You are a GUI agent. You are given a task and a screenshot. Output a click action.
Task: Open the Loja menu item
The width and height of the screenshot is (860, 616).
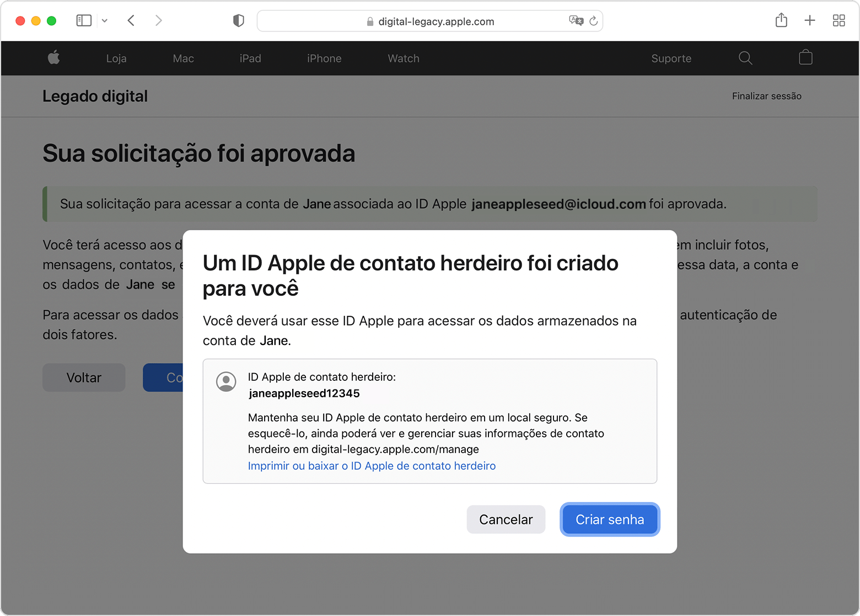(x=116, y=58)
